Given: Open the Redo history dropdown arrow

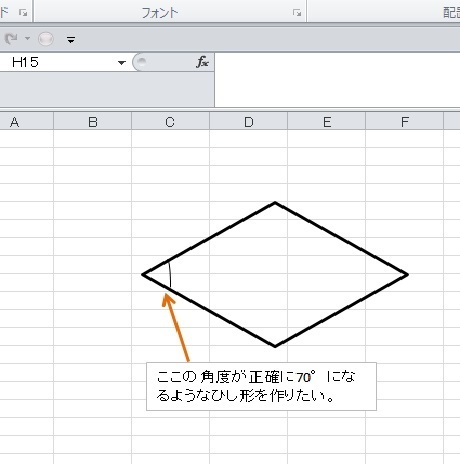Looking at the screenshot, I should click(x=27, y=39).
